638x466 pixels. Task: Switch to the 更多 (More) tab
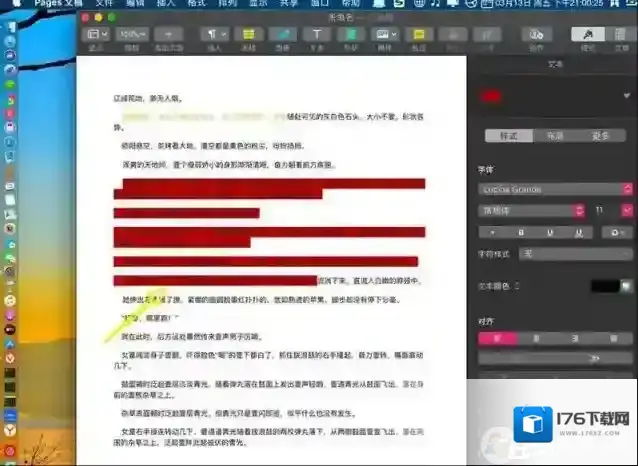click(x=601, y=136)
